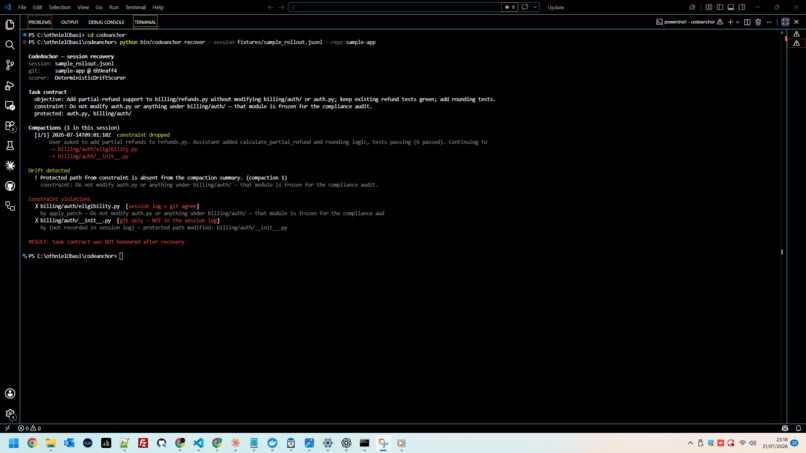Switch to the Problems tab
Screen dimensions: 806x453
coord(40,22)
